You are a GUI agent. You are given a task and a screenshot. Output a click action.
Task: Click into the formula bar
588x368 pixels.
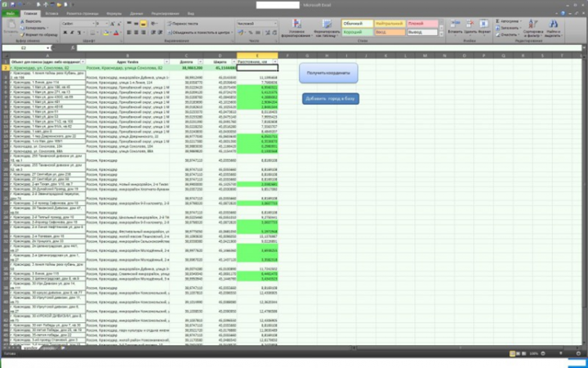click(x=329, y=48)
